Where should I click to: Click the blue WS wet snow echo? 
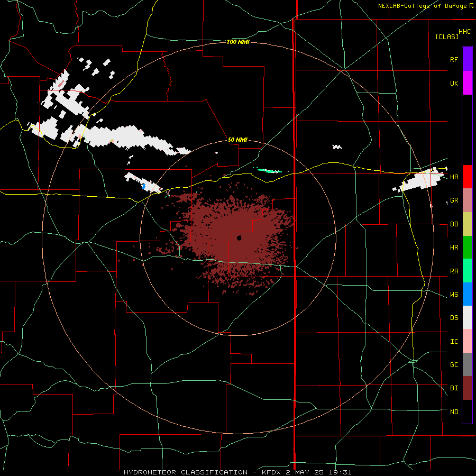(144, 186)
